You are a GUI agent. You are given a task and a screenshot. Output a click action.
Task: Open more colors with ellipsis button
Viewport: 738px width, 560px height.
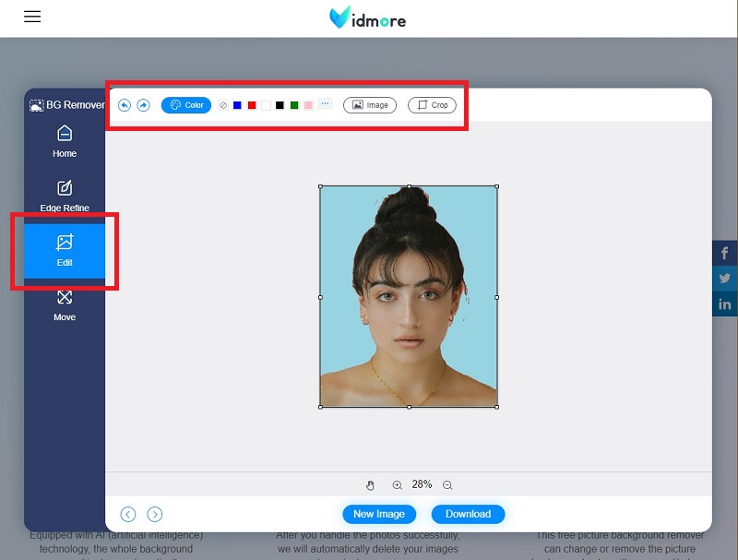tap(325, 104)
